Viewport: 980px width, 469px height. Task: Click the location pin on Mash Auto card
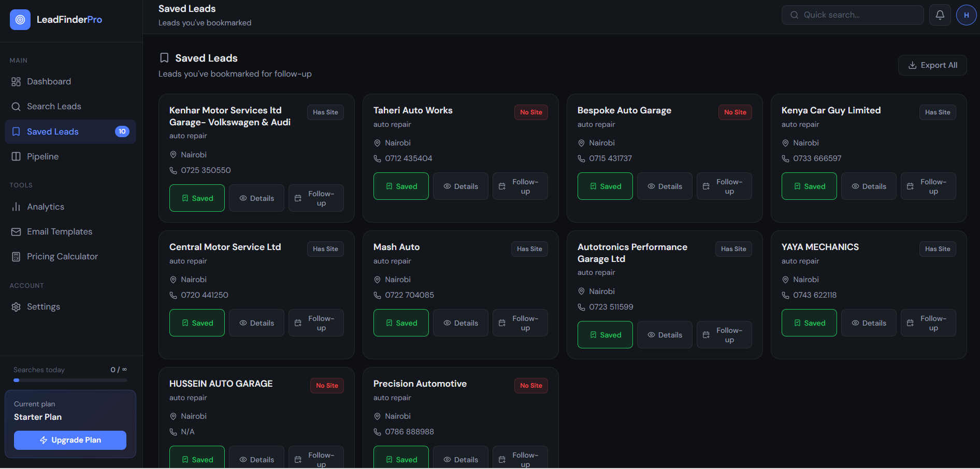click(x=377, y=280)
